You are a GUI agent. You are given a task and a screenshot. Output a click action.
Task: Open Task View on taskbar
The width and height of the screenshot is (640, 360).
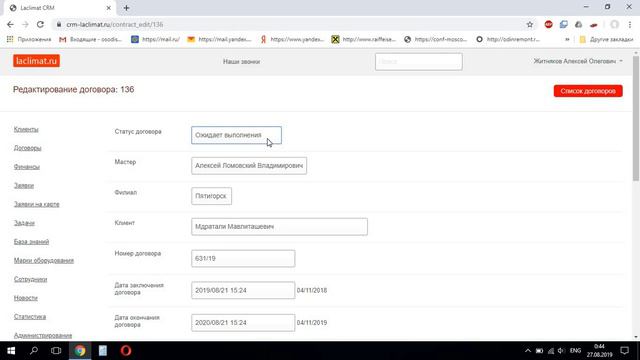[x=56, y=351]
